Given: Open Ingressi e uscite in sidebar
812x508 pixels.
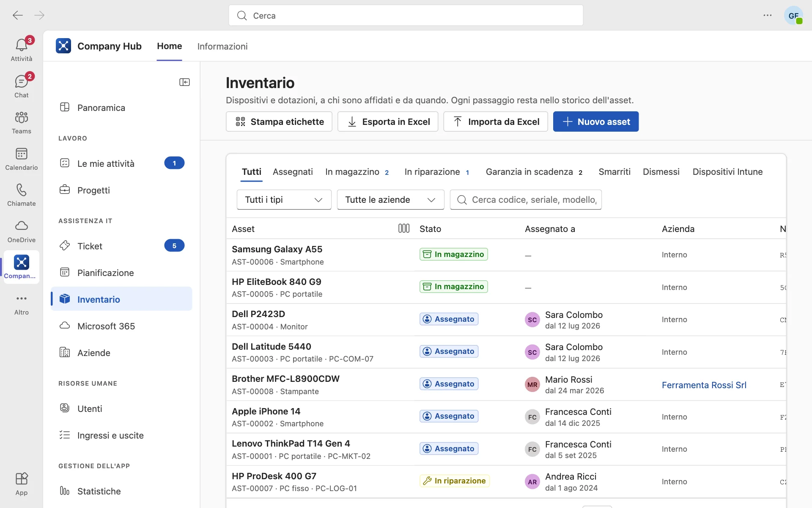Looking at the screenshot, I should [121, 435].
